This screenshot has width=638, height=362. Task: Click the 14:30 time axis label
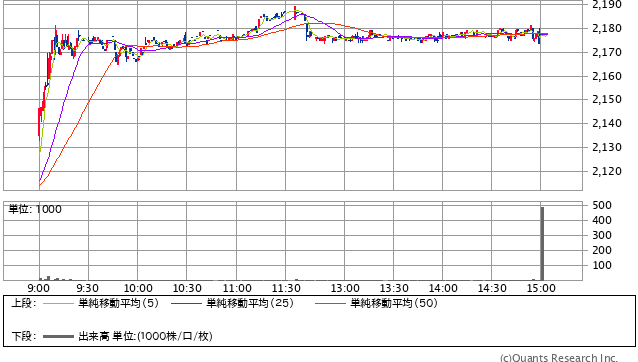(492, 288)
